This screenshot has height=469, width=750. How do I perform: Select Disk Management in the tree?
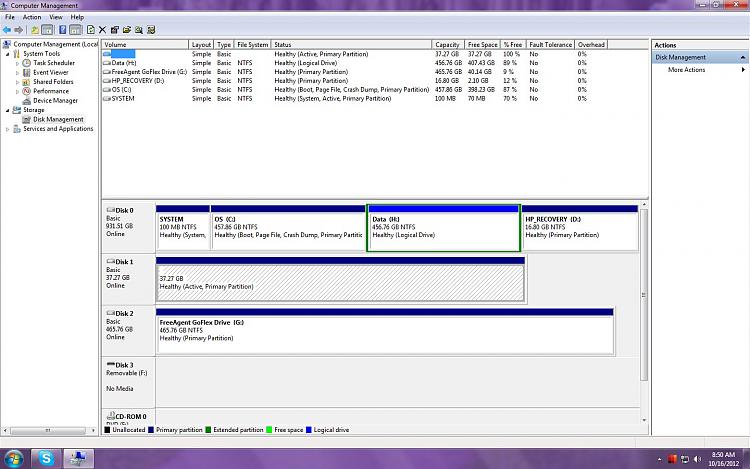click(x=58, y=120)
